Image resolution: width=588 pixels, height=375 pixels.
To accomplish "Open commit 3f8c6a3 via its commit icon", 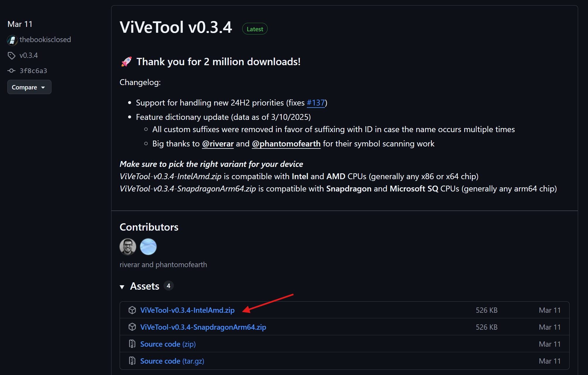I will [12, 70].
